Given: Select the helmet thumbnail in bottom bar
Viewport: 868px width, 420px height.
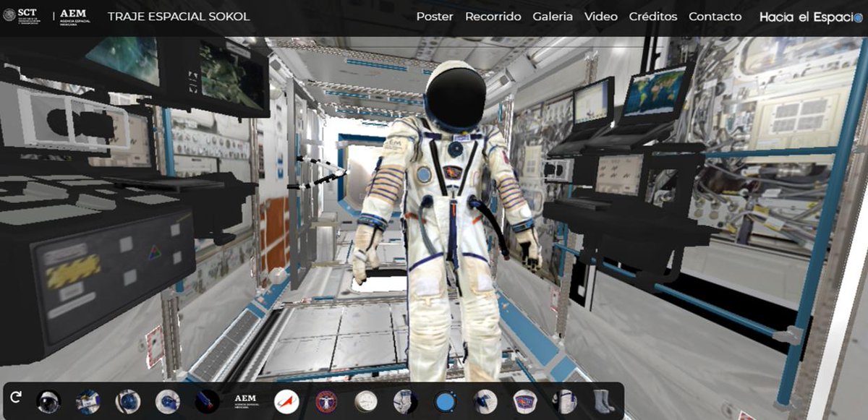Looking at the screenshot, I should point(49,400).
